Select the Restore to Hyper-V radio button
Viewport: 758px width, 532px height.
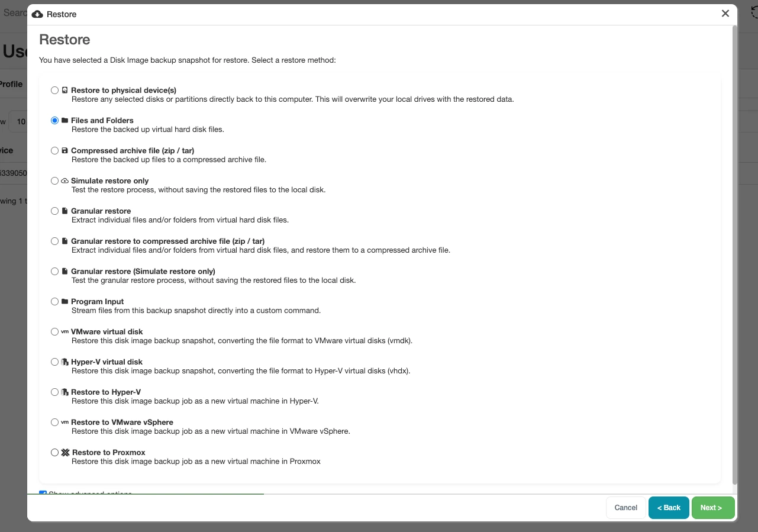(55, 392)
